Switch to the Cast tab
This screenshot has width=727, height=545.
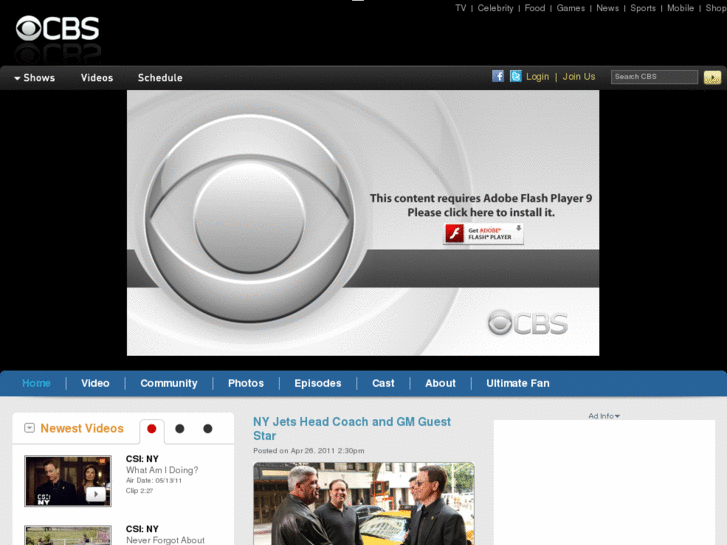coord(383,383)
